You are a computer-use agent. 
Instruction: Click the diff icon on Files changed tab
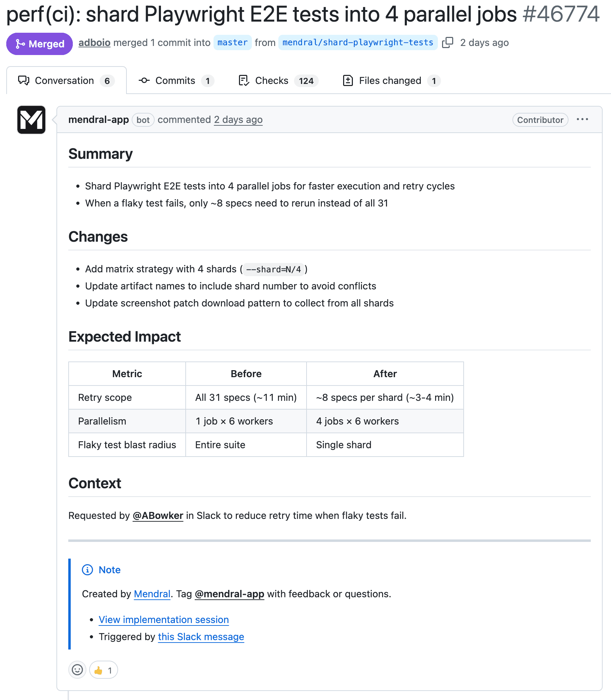[x=349, y=80]
